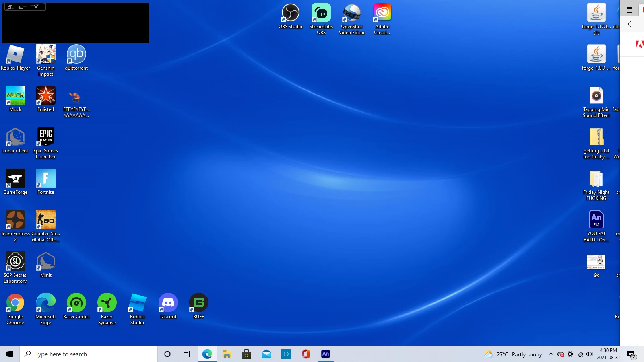
Task: Open Office from the taskbar
Action: pos(306,354)
